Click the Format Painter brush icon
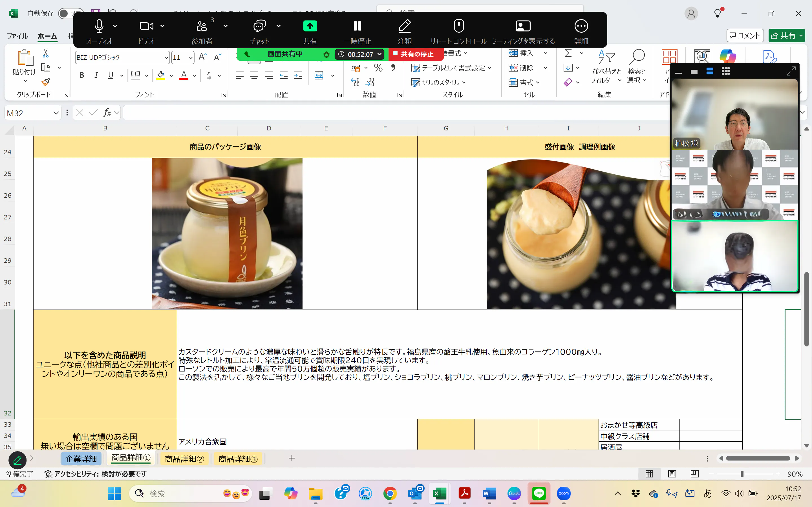The image size is (812, 507). [46, 82]
